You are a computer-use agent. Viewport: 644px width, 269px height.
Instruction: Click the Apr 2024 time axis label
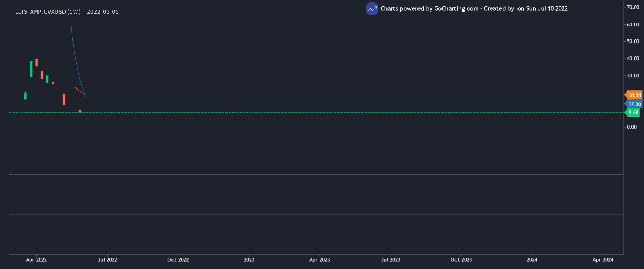point(603,260)
